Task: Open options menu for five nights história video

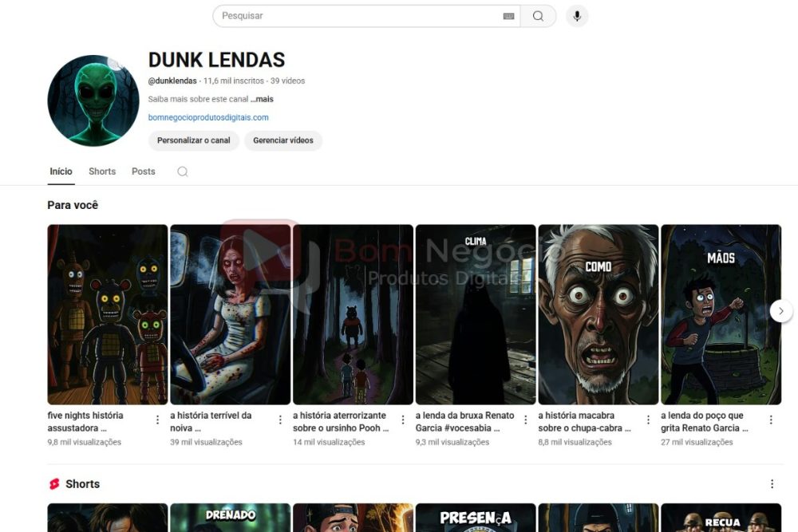Action: coord(157,420)
